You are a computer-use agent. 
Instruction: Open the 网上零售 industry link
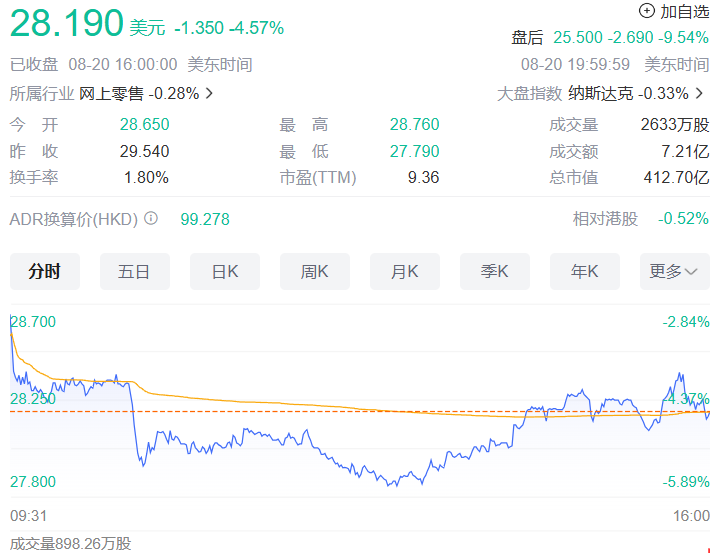111,93
